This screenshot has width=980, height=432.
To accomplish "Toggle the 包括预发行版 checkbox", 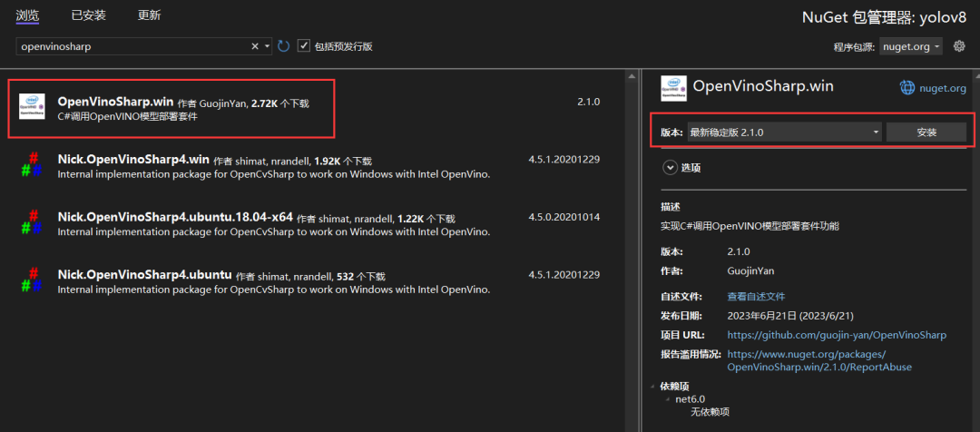I will pyautogui.click(x=304, y=45).
